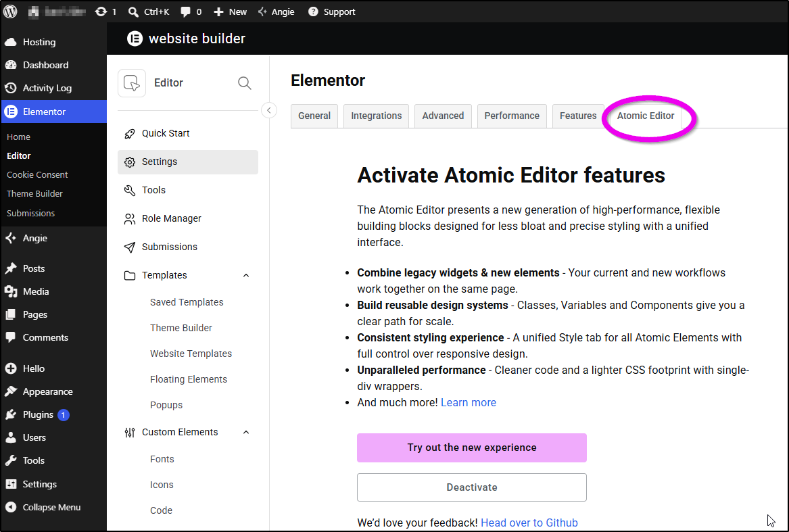Open Media in WordPress sidebar
Viewport: 789px width, 532px height.
click(53, 291)
